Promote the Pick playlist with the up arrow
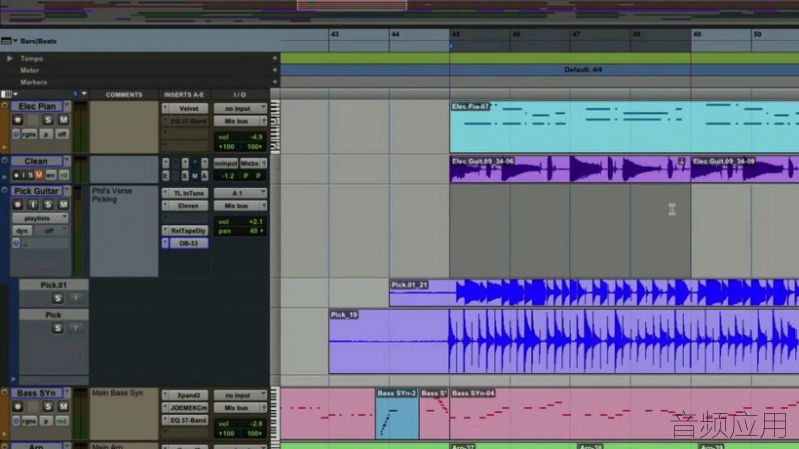 [75, 328]
